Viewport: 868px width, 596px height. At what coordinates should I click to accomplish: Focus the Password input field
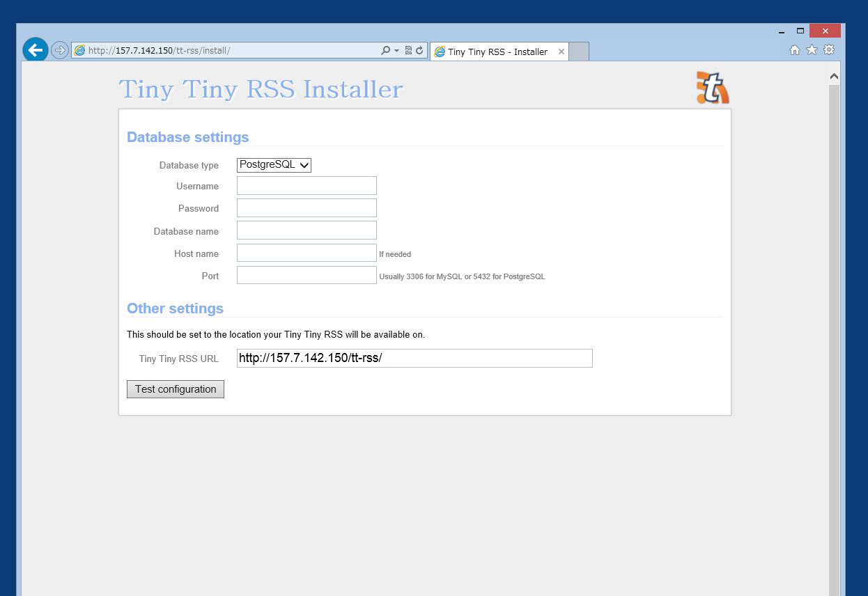pos(307,208)
